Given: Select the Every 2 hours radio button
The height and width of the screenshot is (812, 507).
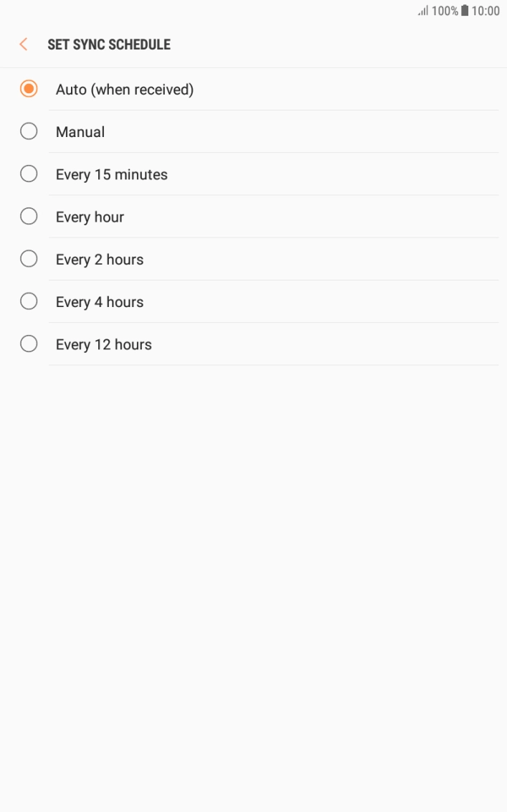Looking at the screenshot, I should coord(29,258).
